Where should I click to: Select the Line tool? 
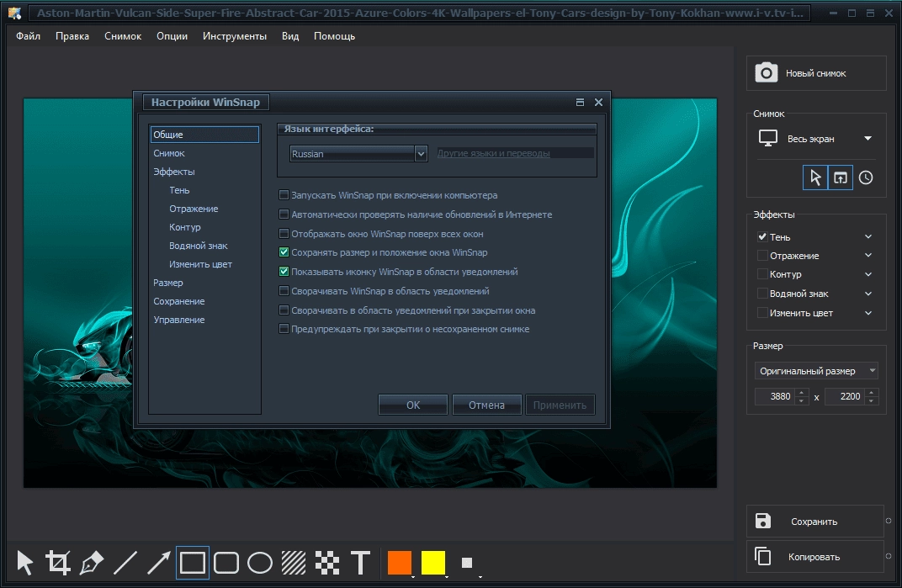(x=125, y=562)
